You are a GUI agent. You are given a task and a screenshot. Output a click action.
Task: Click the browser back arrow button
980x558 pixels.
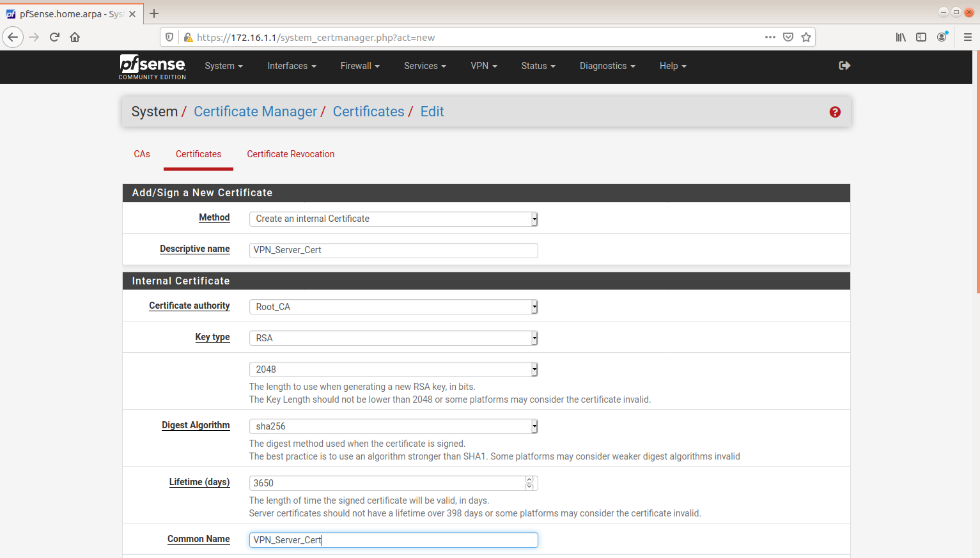(13, 37)
